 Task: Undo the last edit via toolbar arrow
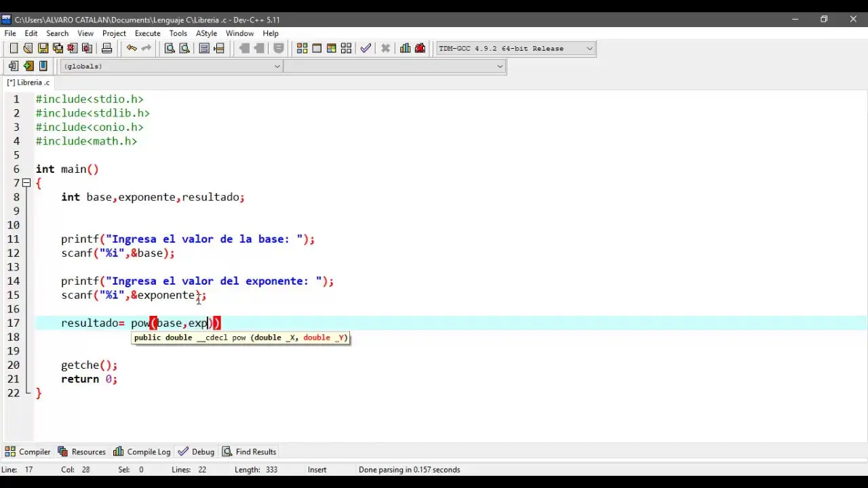[x=132, y=48]
